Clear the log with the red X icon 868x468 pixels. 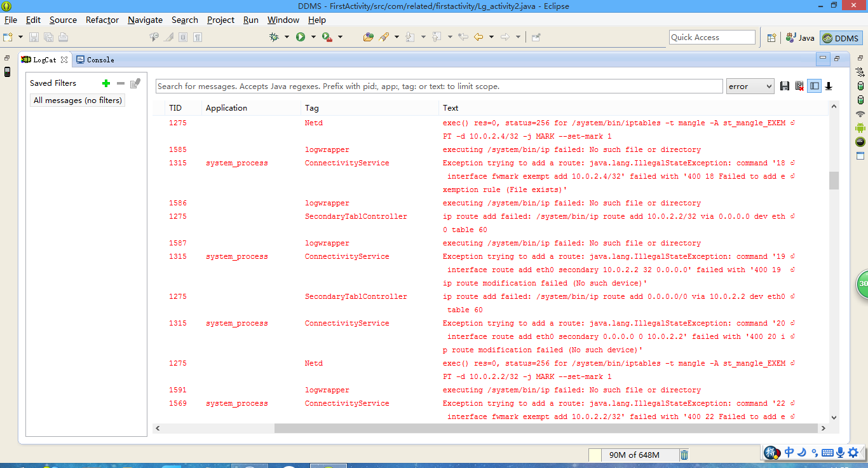(x=799, y=86)
